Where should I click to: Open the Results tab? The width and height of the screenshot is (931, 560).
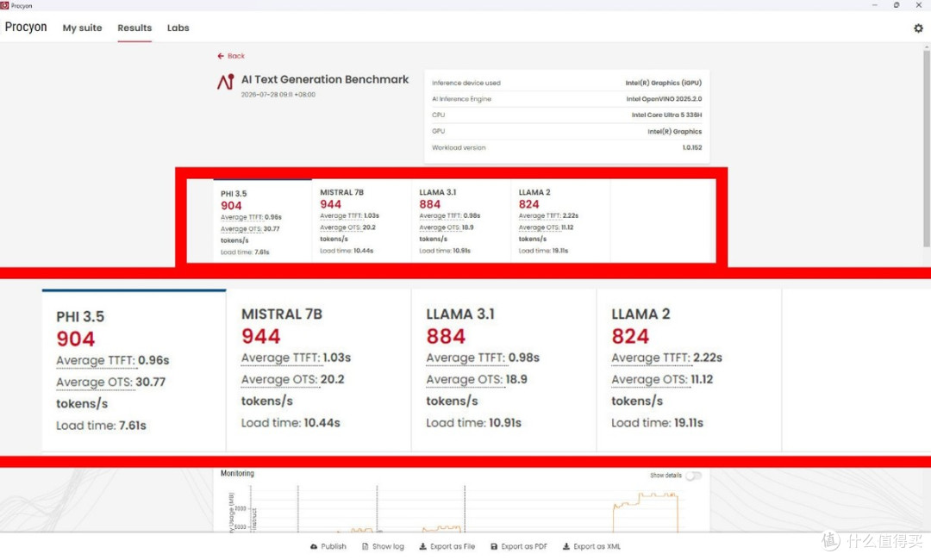point(134,28)
